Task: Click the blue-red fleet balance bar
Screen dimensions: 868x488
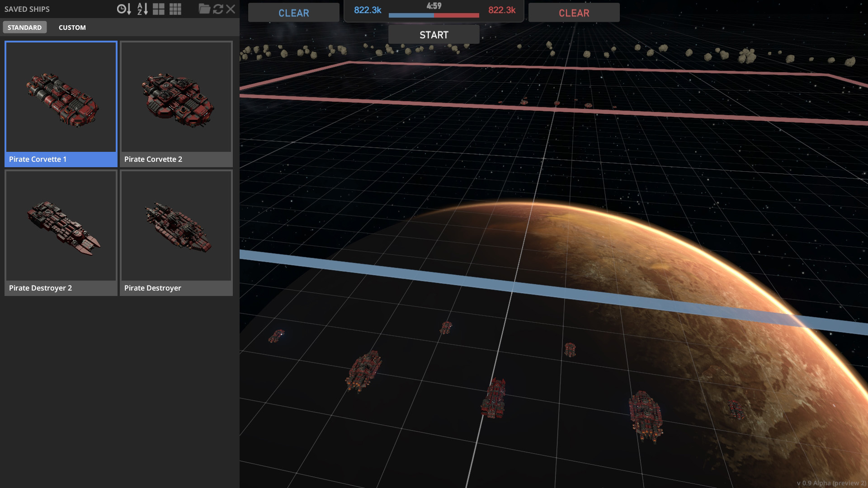Action: (434, 15)
